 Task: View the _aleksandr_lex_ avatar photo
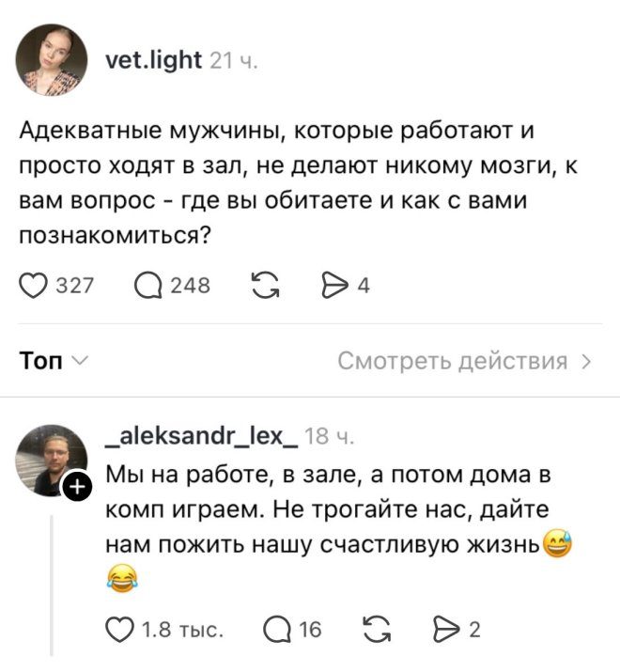click(52, 461)
